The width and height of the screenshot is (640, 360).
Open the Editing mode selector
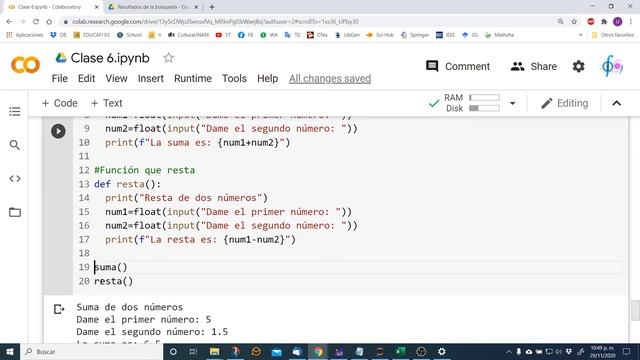pos(564,103)
